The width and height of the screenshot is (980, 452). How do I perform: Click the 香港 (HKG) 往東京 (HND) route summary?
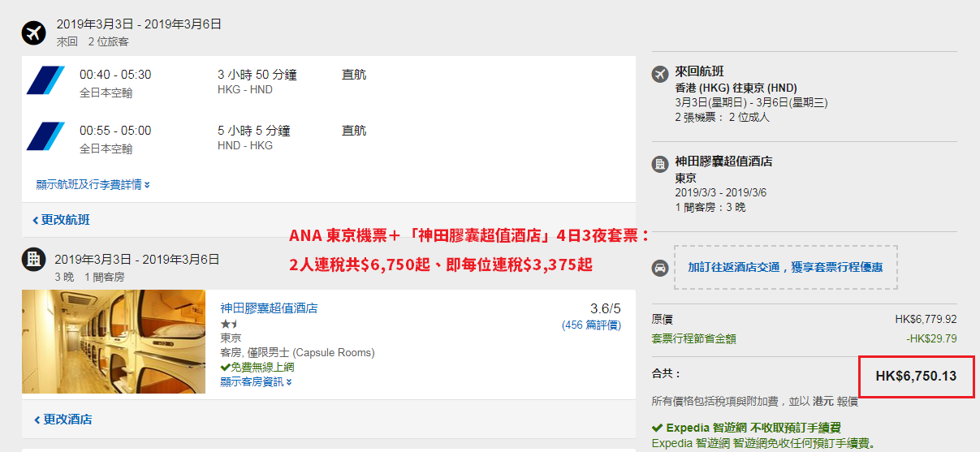(736, 88)
